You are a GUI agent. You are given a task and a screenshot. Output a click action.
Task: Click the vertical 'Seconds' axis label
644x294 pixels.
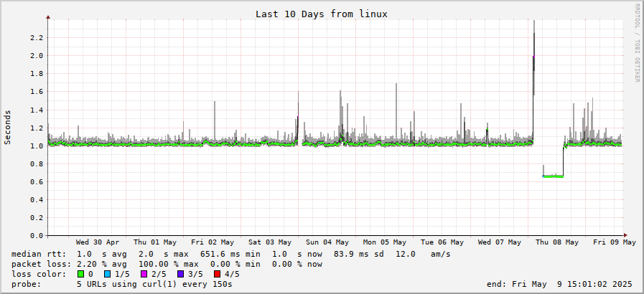point(7,127)
